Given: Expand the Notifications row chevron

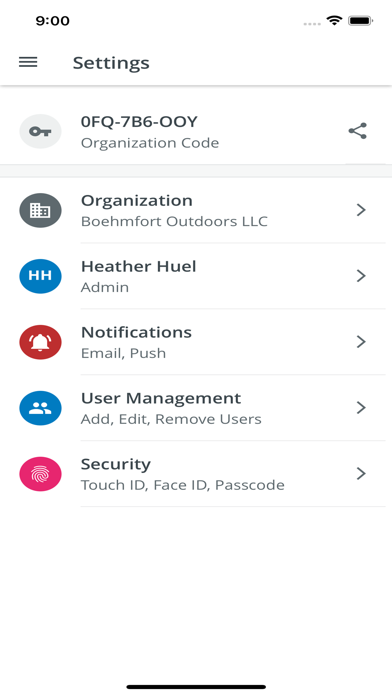Looking at the screenshot, I should tap(361, 342).
